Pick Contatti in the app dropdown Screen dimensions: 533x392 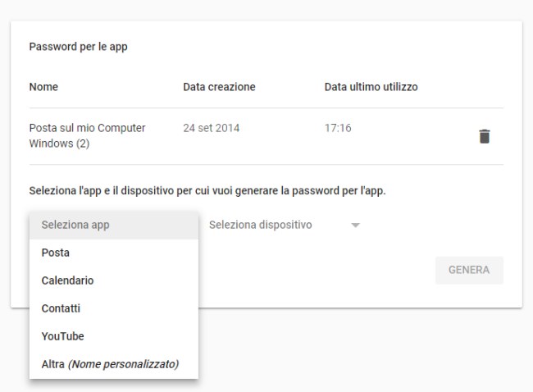click(x=114, y=308)
